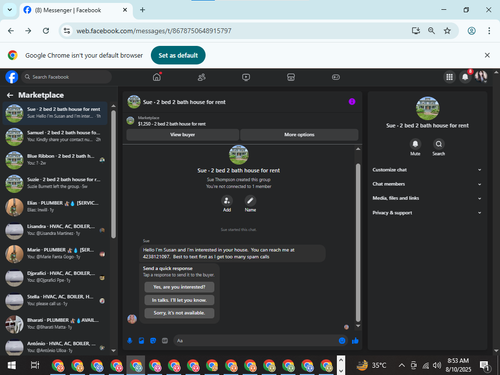Open the account profile picture menu
The width and height of the screenshot is (500, 375).
481,77
